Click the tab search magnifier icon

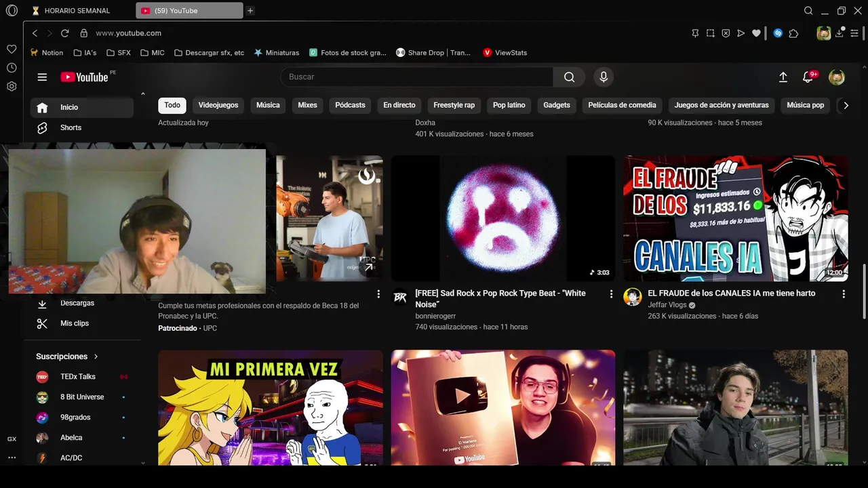(808, 11)
